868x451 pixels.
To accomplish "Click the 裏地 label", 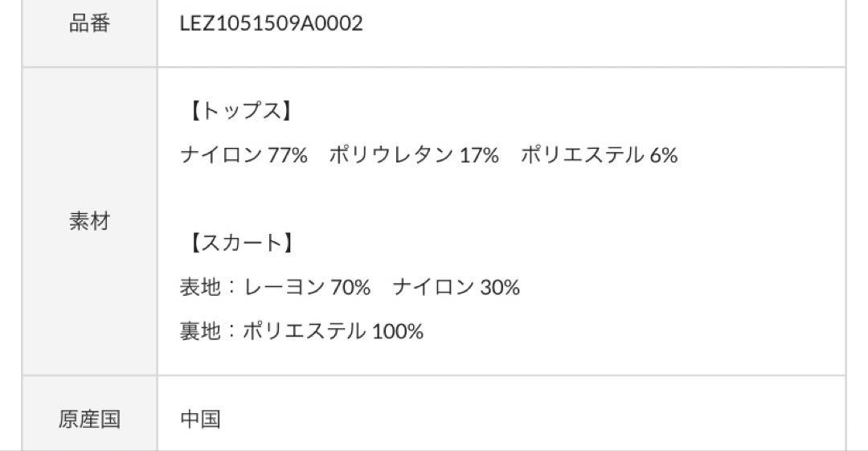I will [200, 330].
